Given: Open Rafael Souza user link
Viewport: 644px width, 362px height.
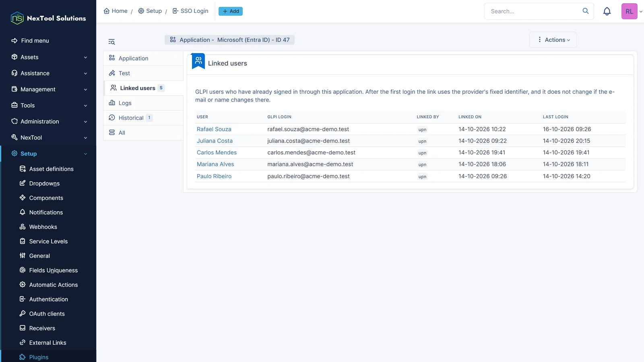Looking at the screenshot, I should 214,129.
